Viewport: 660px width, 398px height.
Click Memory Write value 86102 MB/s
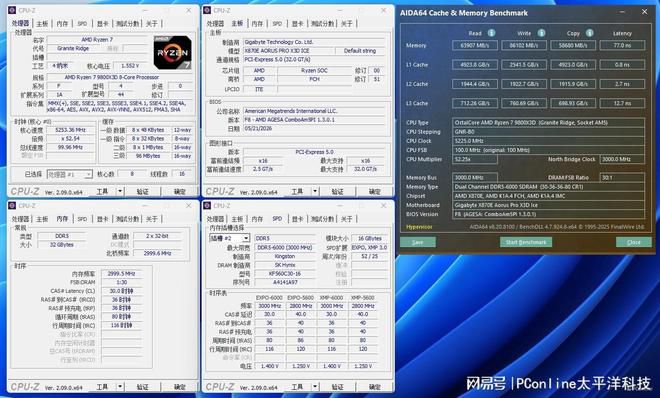click(524, 45)
